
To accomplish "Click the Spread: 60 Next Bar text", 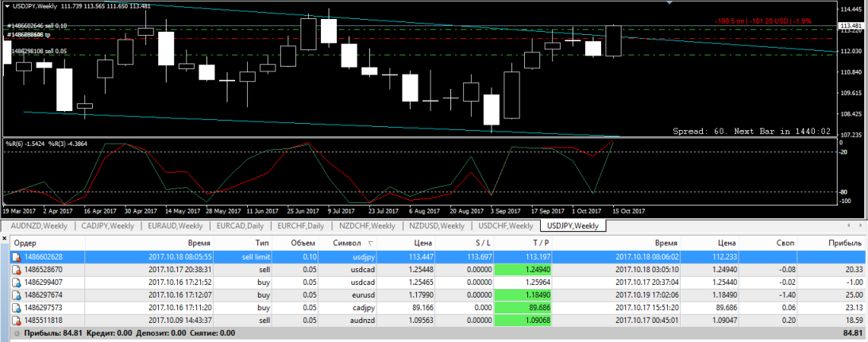I will (752, 131).
